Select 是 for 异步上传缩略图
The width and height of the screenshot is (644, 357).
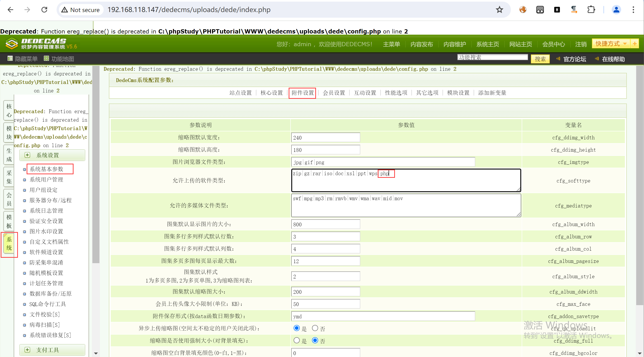296,328
